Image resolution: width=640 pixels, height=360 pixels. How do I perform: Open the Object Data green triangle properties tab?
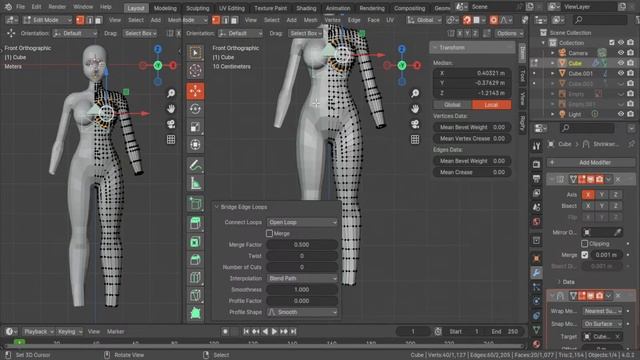(536, 329)
